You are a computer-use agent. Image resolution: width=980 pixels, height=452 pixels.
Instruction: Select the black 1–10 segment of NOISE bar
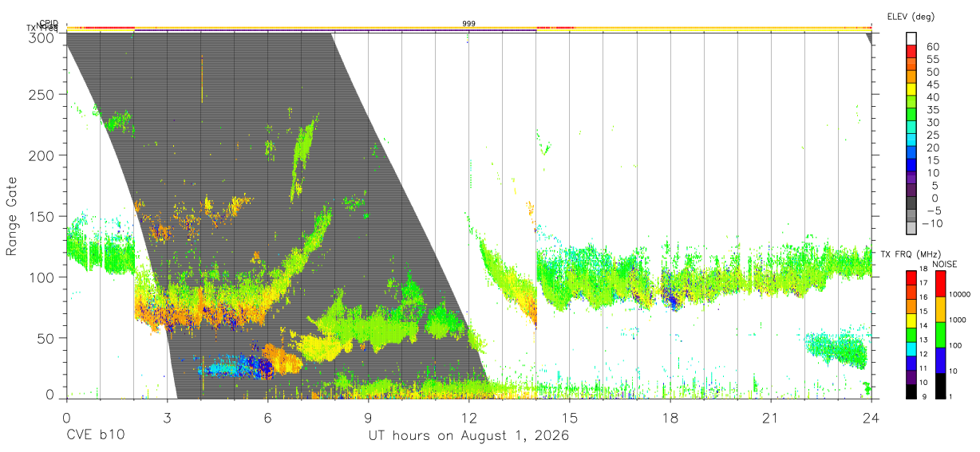[940, 385]
